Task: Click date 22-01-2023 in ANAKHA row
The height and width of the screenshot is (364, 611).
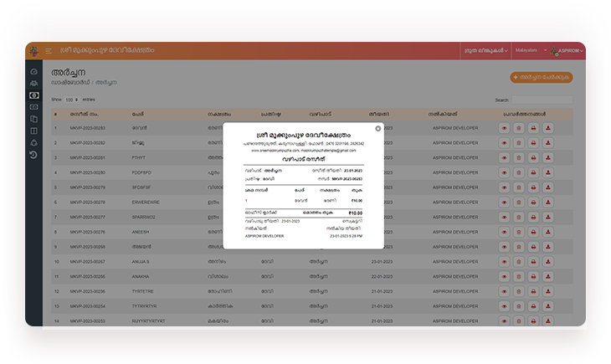Action: (x=382, y=276)
